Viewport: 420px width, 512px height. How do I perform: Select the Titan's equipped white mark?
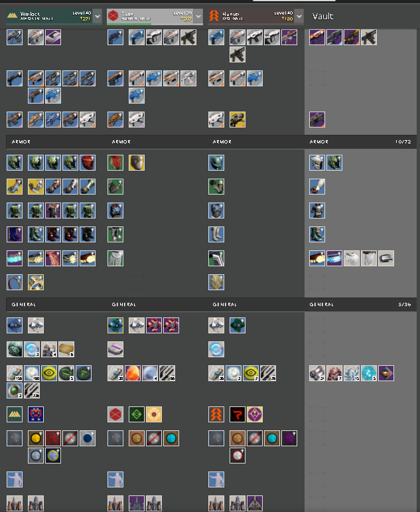pos(115,258)
